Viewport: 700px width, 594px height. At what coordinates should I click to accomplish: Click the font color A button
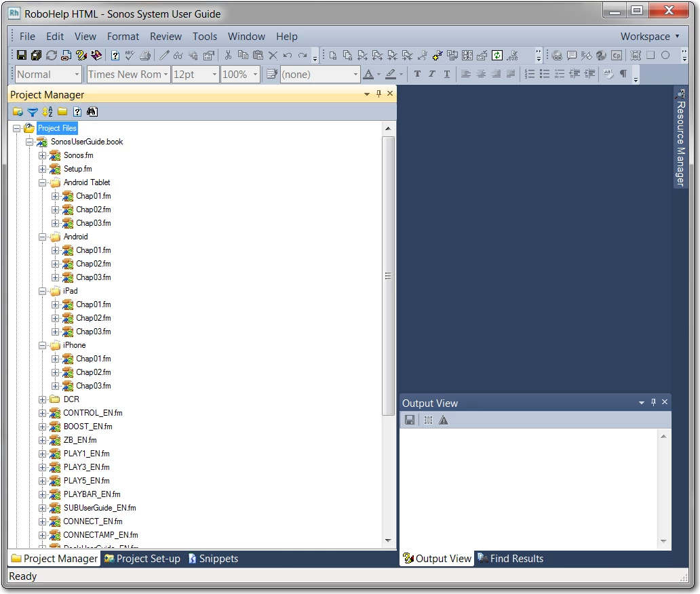tap(369, 74)
